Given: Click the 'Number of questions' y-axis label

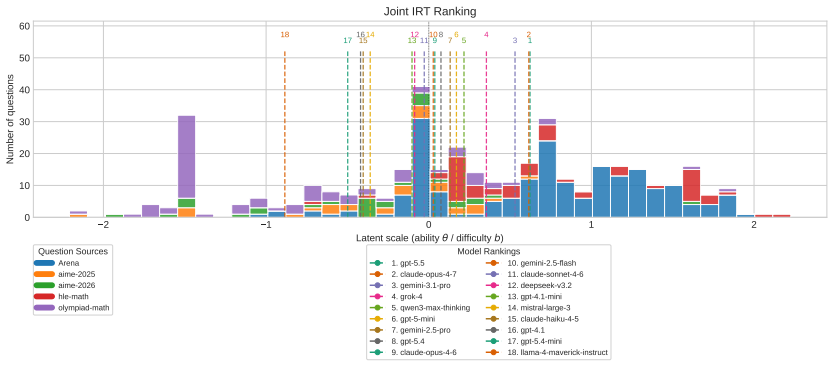Looking at the screenshot, I should click(11, 119).
